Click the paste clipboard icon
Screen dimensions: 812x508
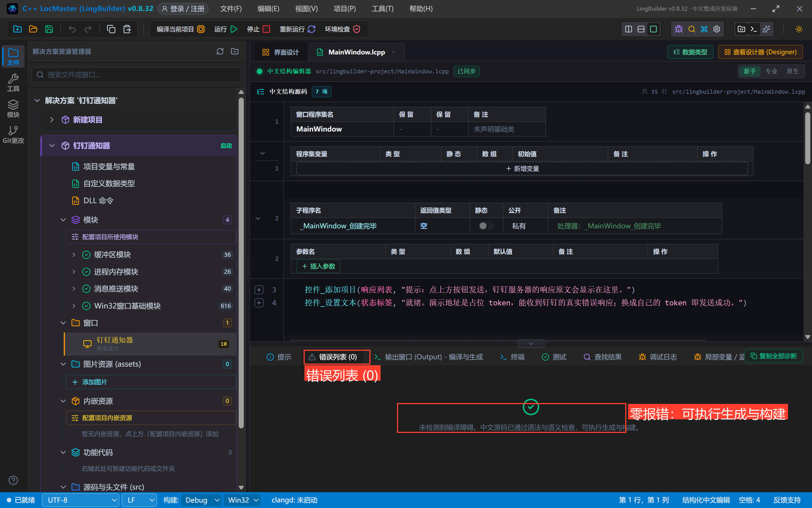[127, 29]
